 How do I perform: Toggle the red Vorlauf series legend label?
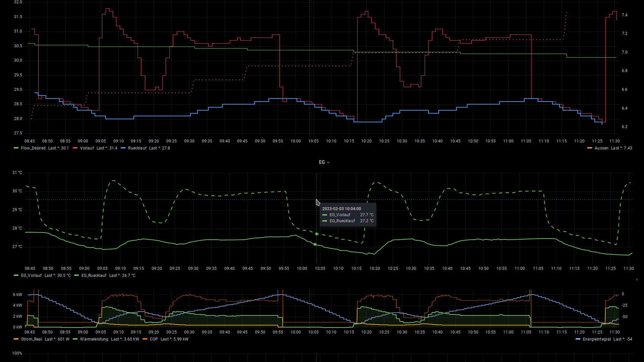[87, 148]
